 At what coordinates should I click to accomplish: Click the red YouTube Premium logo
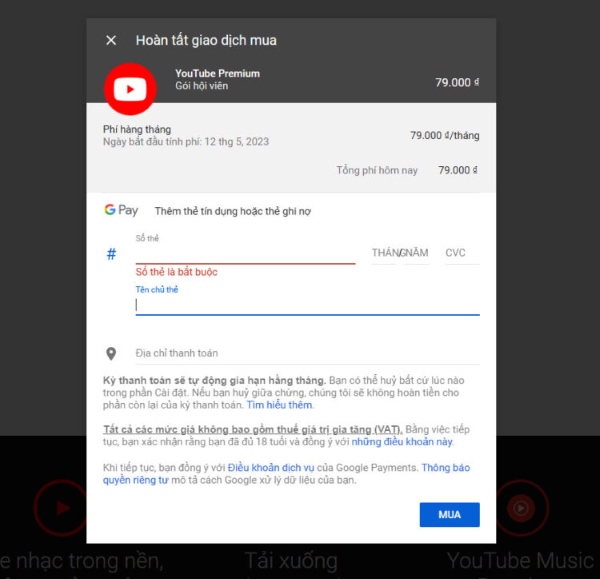(x=129, y=89)
